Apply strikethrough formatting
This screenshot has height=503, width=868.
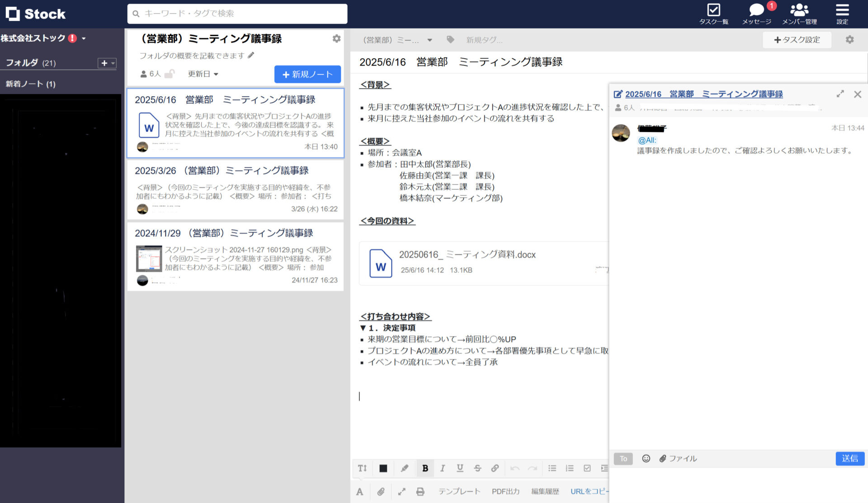tap(477, 468)
